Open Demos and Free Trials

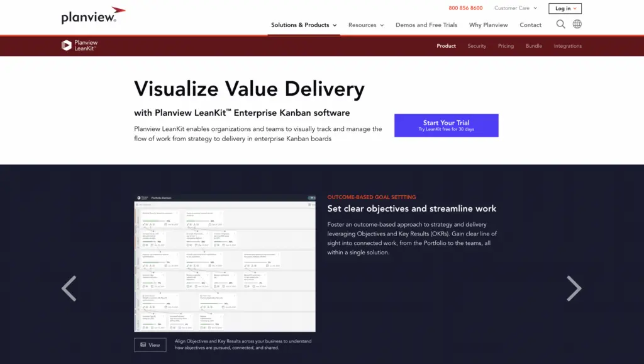pyautogui.click(x=426, y=25)
